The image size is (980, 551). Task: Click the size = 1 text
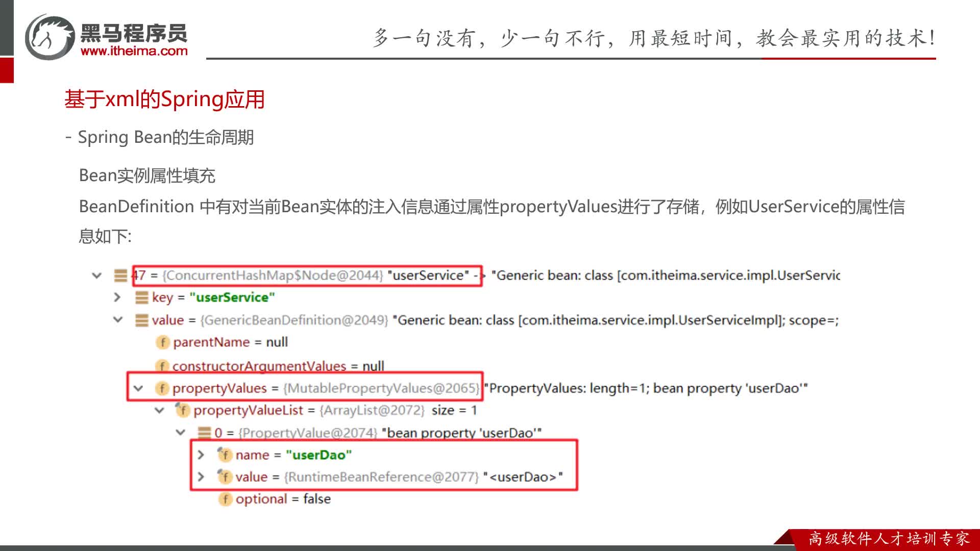[x=454, y=410]
